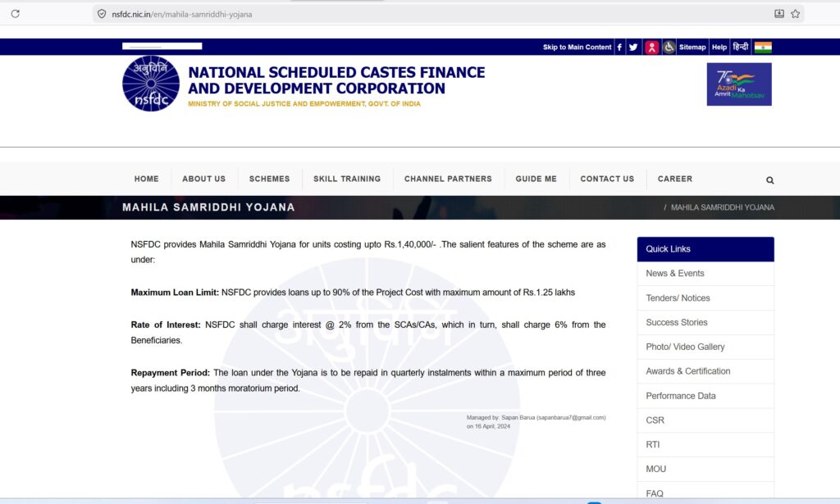Click the red screen reader icon
Screen dimensions: 840x504
tap(651, 48)
